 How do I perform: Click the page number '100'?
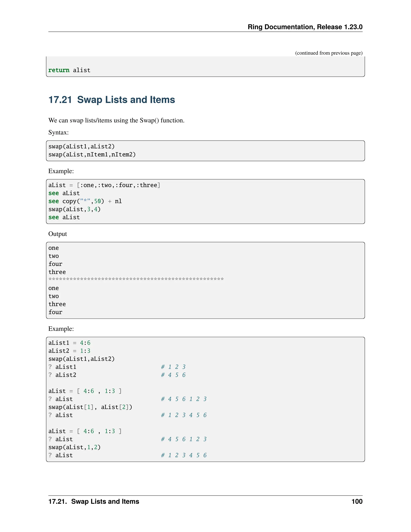coord(357,501)
